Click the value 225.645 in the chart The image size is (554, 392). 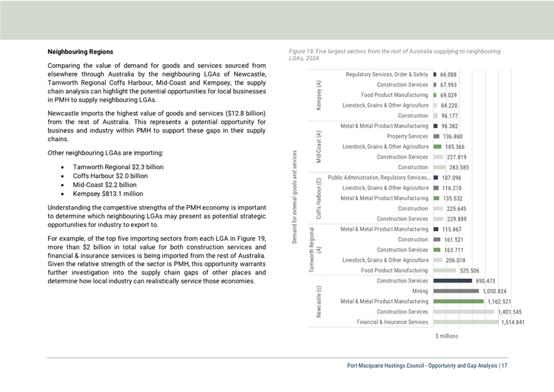pos(456,208)
